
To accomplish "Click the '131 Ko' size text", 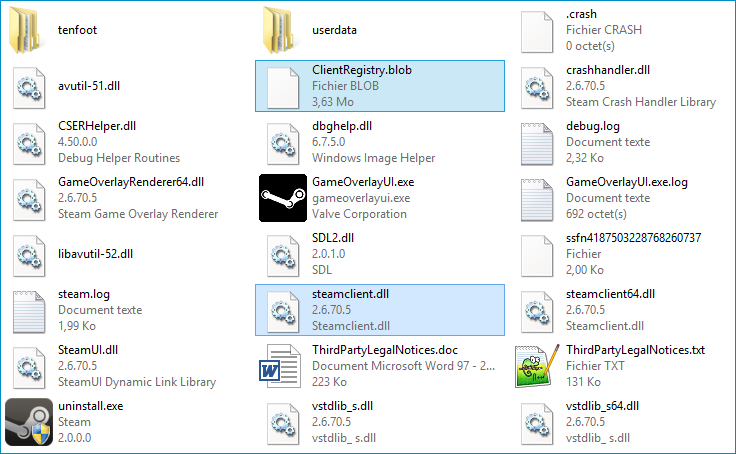I will click(583, 382).
